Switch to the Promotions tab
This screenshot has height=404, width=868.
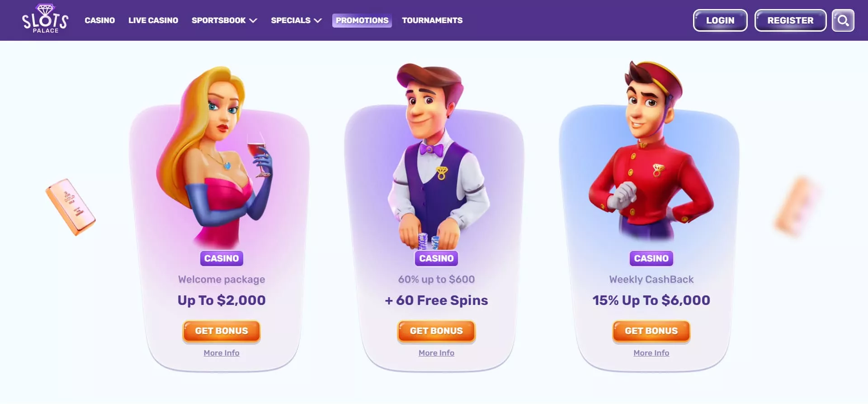(x=362, y=20)
